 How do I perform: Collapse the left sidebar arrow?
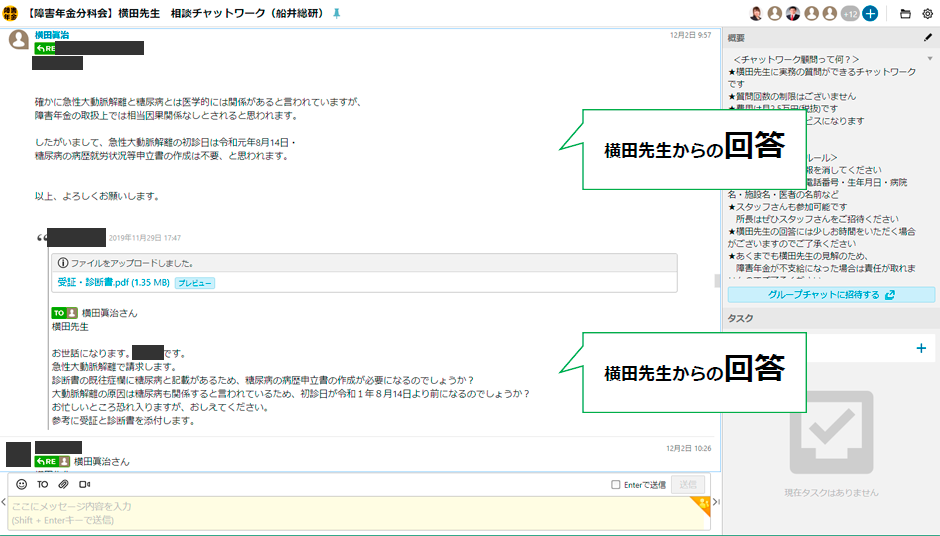pyautogui.click(x=3, y=502)
